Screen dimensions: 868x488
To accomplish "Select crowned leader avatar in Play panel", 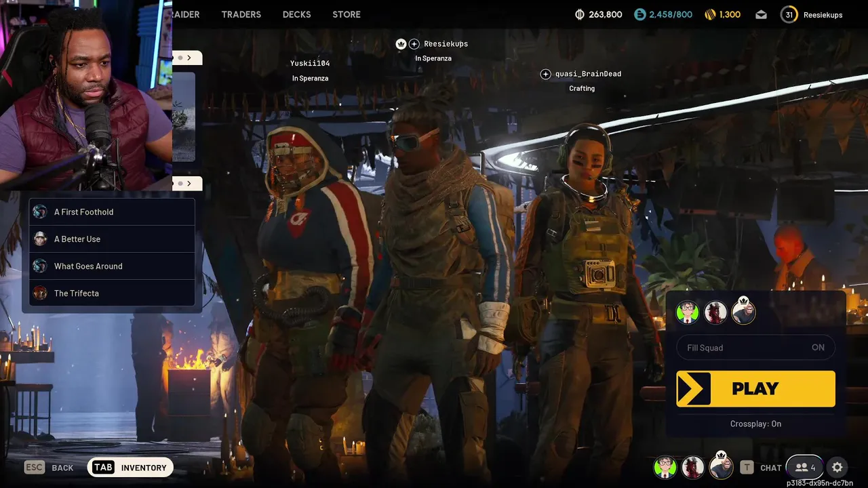I will tap(743, 312).
